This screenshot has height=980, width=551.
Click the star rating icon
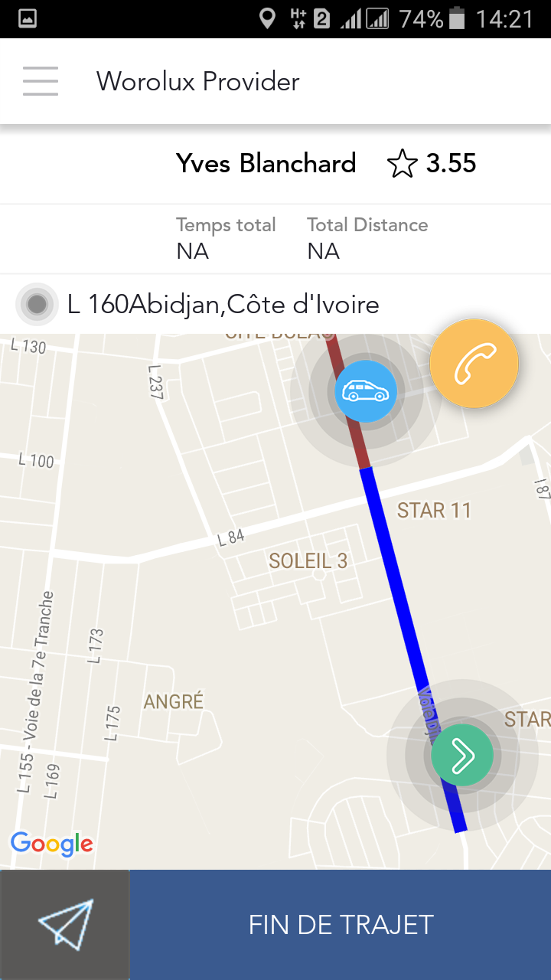tap(402, 164)
